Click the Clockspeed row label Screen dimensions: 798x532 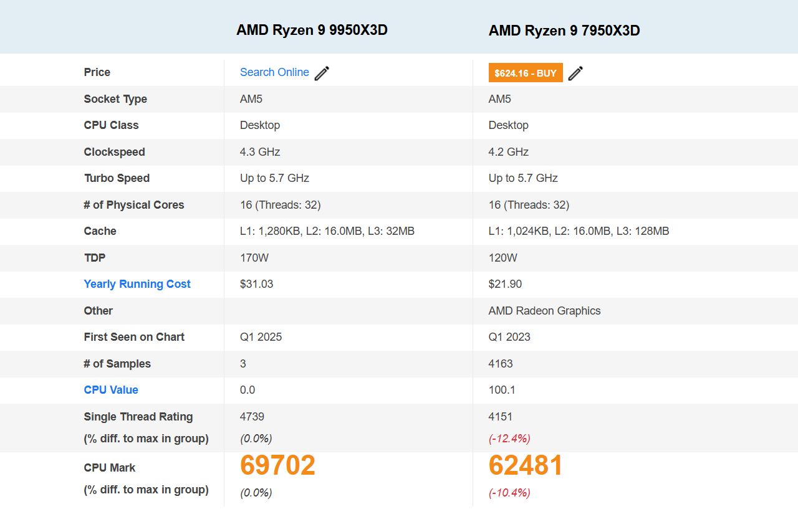[115, 152]
